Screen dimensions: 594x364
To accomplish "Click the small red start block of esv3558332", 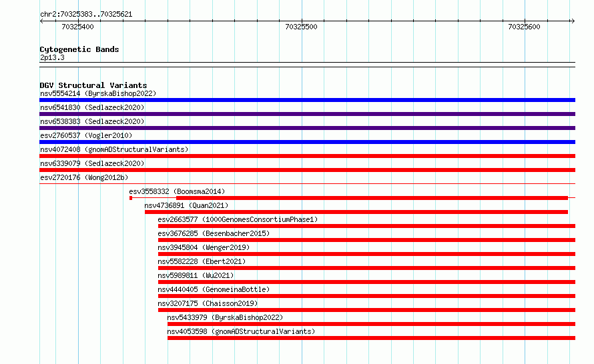I will [x=131, y=198].
